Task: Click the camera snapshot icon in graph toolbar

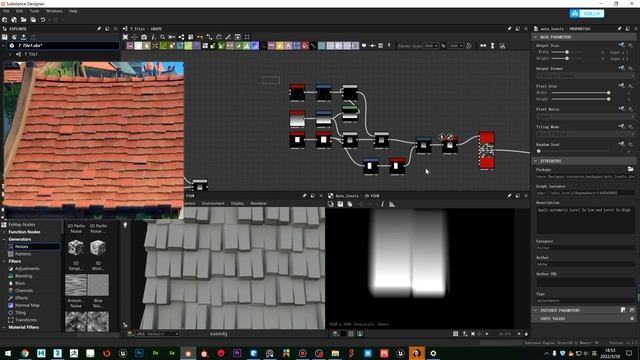Action: point(144,37)
